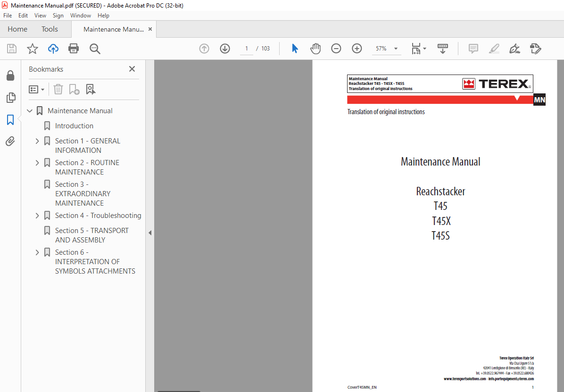Toggle the Bookmarks panel icon

(10, 120)
